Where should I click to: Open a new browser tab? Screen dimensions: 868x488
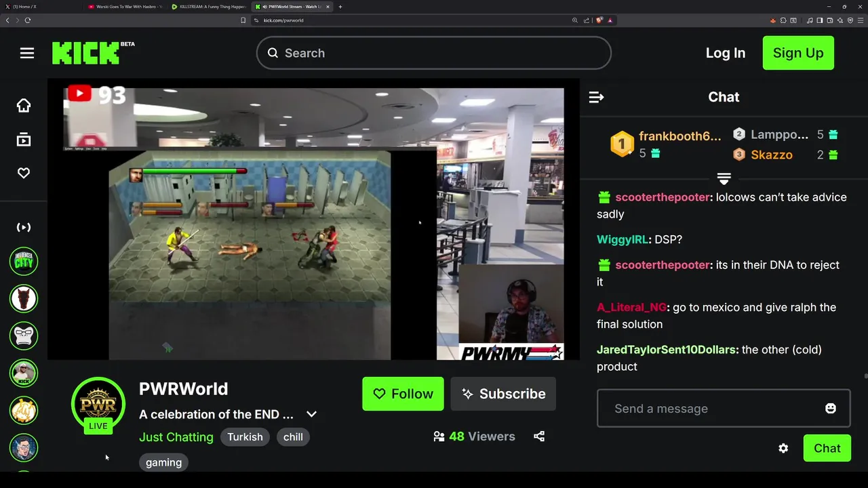pyautogui.click(x=340, y=7)
